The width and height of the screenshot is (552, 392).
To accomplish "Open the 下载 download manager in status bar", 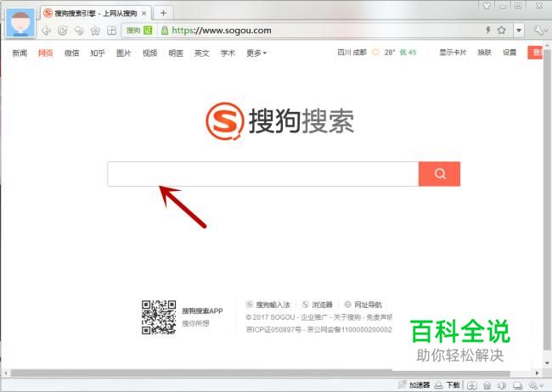I will tap(448, 385).
